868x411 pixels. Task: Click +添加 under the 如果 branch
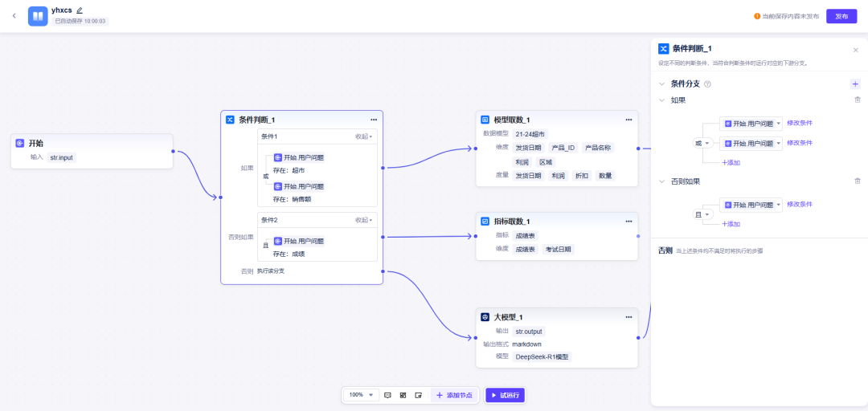(x=731, y=163)
